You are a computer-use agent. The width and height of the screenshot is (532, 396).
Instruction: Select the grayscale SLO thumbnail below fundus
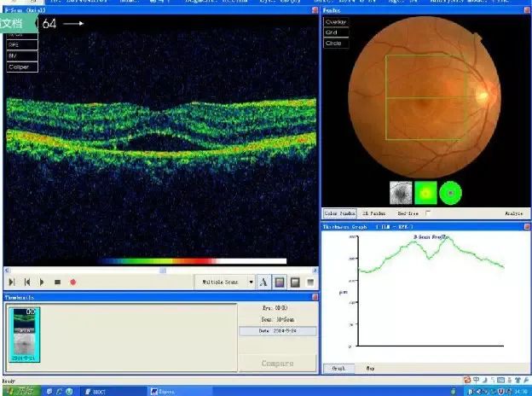tap(401, 193)
